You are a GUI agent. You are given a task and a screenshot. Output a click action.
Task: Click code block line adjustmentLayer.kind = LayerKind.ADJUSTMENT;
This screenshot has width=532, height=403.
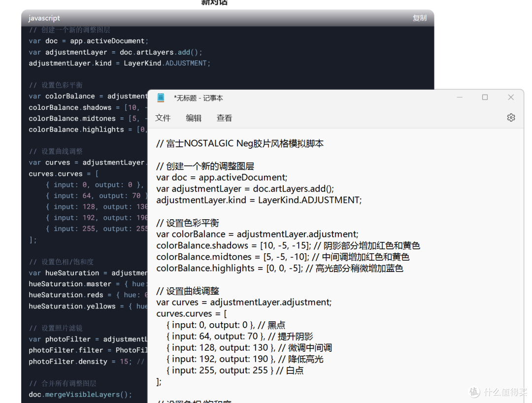click(x=119, y=63)
